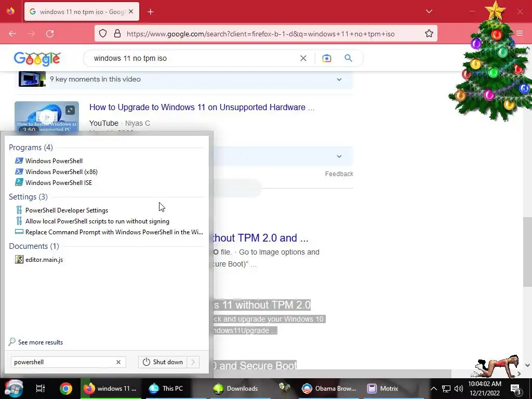Open Firefox application menu
This screenshot has width=532, height=399.
coord(520,33)
